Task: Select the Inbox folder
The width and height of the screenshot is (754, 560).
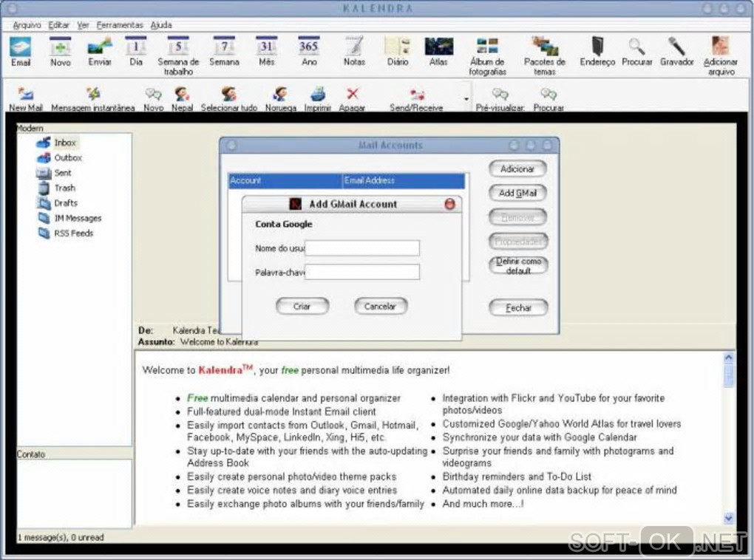Action: 57,143
